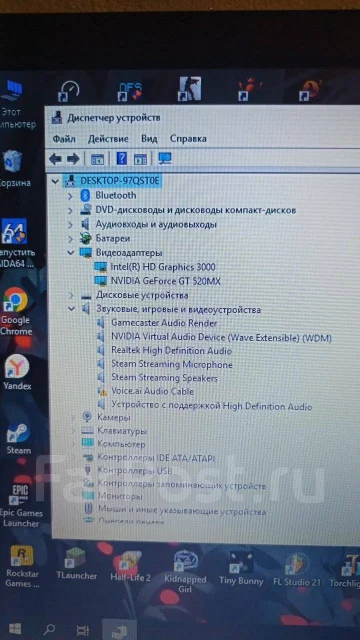Click the Forward arrow in Device Manager toolbar
This screenshot has width=360, height=640.
(x=73, y=159)
